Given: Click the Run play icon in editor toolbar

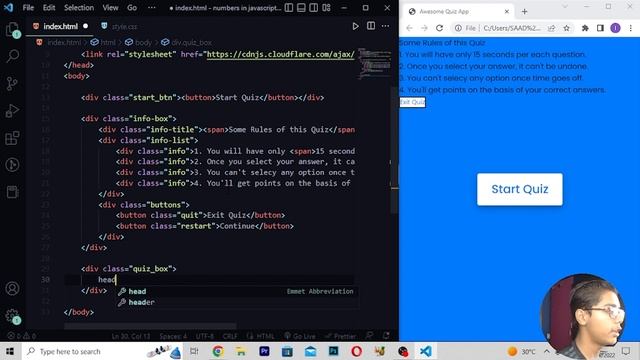Looking at the screenshot, I should [356, 26].
